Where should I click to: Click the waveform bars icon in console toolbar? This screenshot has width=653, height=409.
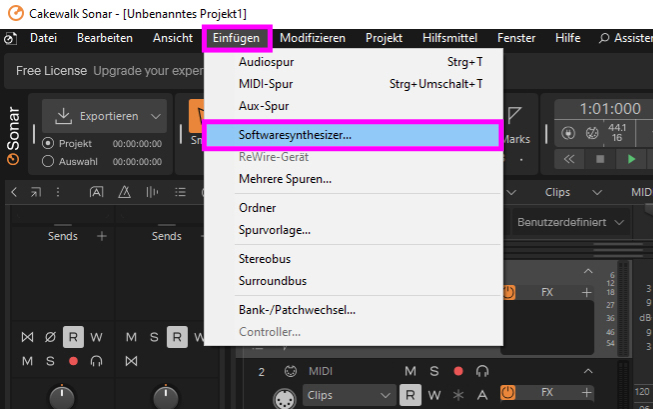[152, 192]
